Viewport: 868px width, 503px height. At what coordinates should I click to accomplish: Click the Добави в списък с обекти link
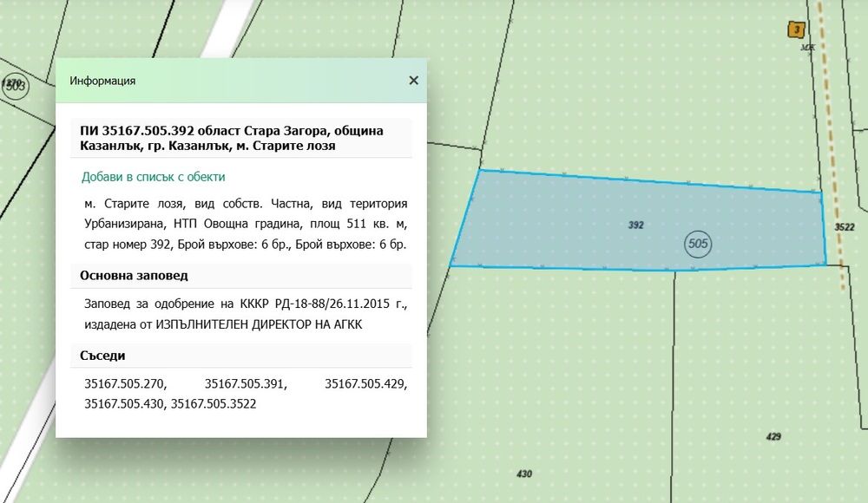[x=154, y=177]
